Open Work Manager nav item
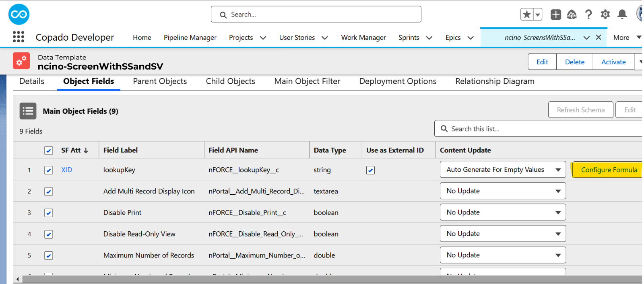The image size is (644, 284). (363, 37)
